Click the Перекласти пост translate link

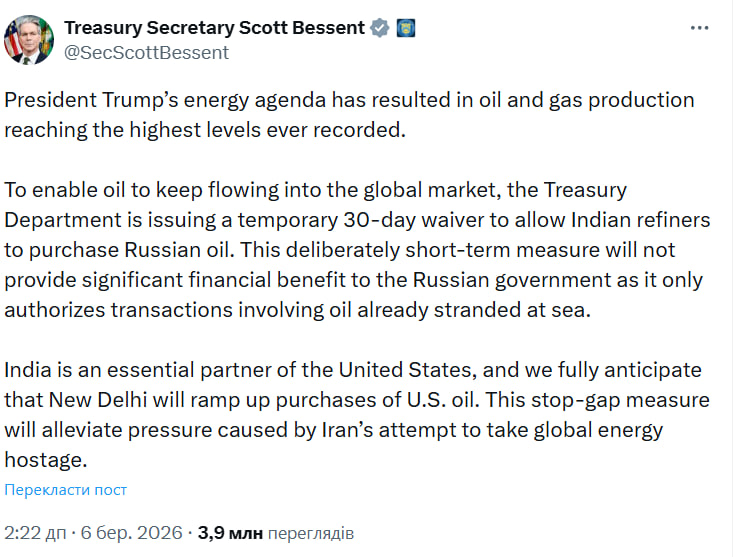(66, 490)
